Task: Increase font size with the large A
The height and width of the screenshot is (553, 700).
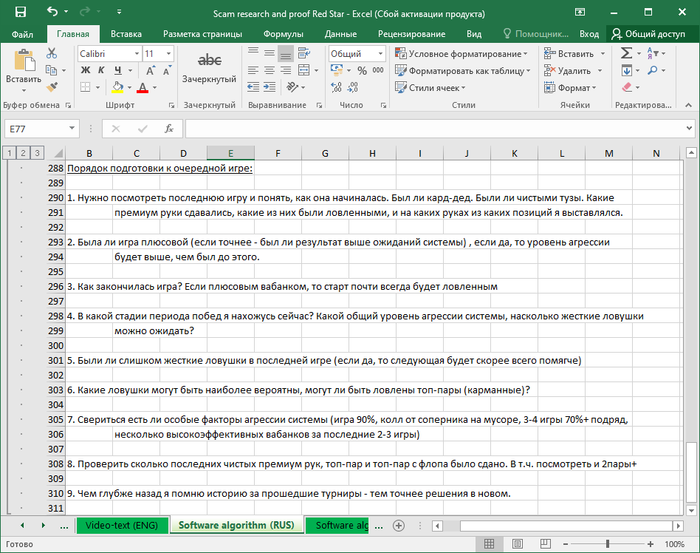Action: pyautogui.click(x=150, y=71)
